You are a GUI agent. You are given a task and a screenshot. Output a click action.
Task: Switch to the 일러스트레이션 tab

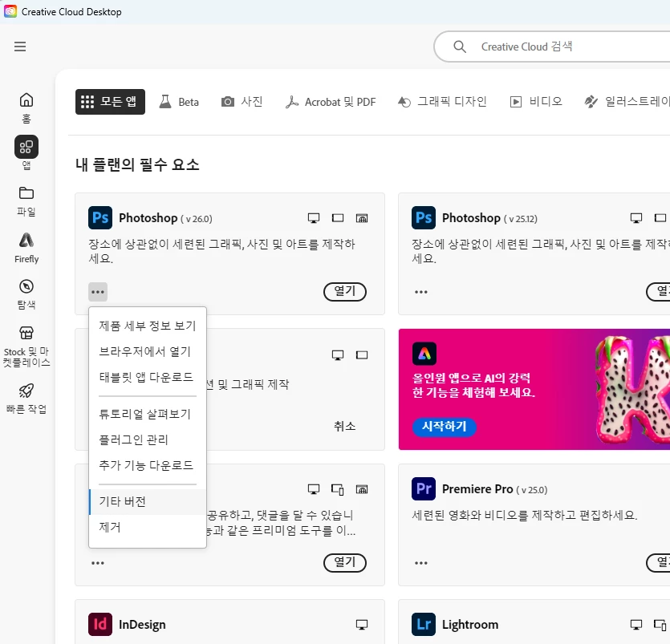627,102
